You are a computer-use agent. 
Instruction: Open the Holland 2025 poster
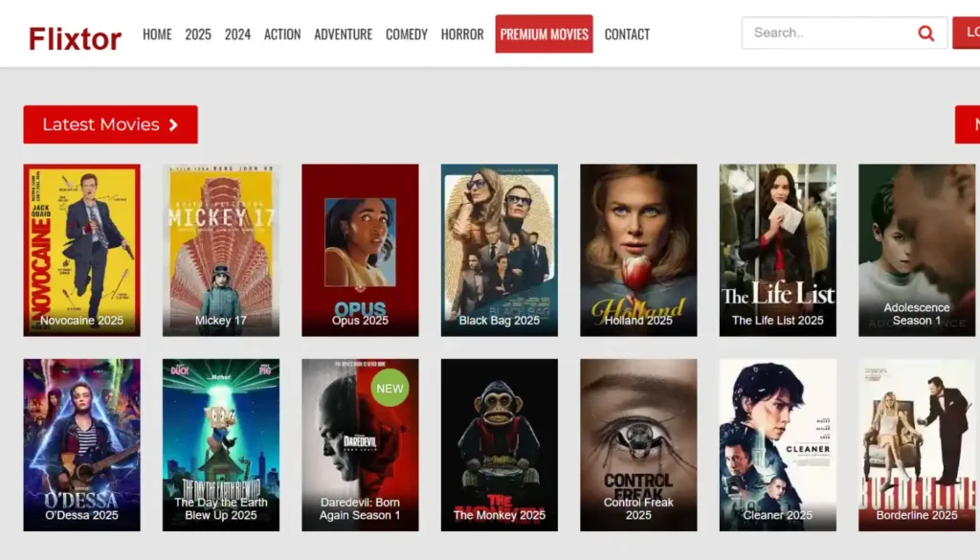point(638,250)
